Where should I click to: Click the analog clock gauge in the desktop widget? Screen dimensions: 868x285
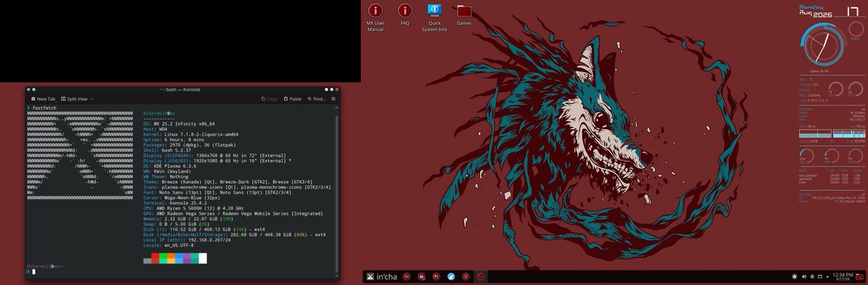click(x=825, y=46)
